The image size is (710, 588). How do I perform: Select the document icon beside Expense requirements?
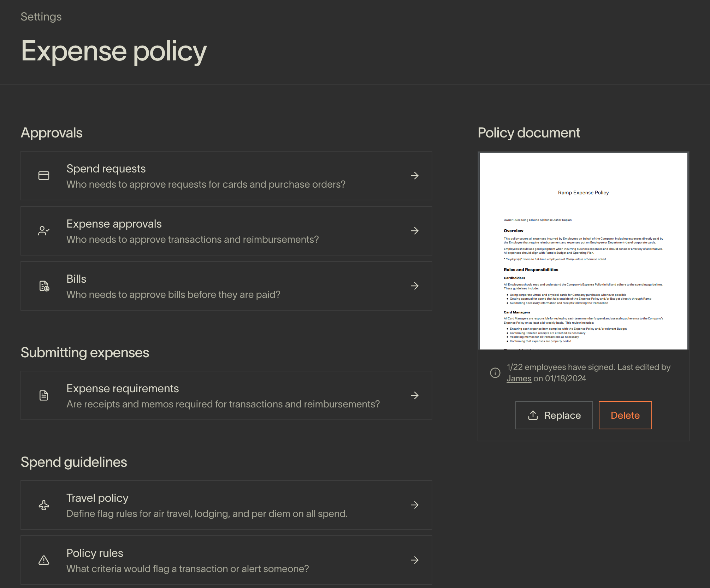(43, 395)
